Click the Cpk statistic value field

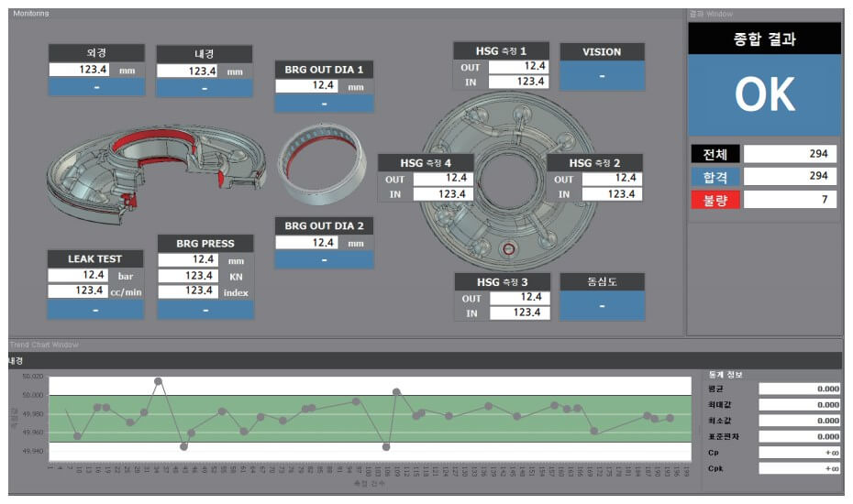pyautogui.click(x=799, y=468)
